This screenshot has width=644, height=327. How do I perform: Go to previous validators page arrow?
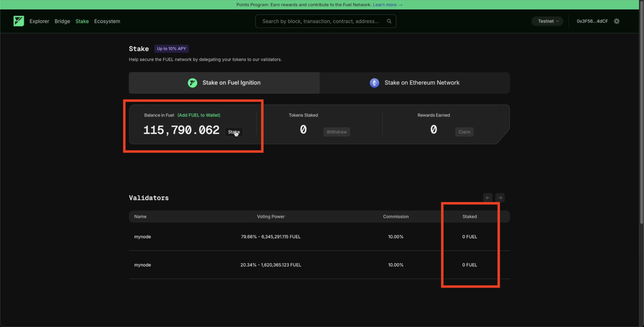pos(487,198)
